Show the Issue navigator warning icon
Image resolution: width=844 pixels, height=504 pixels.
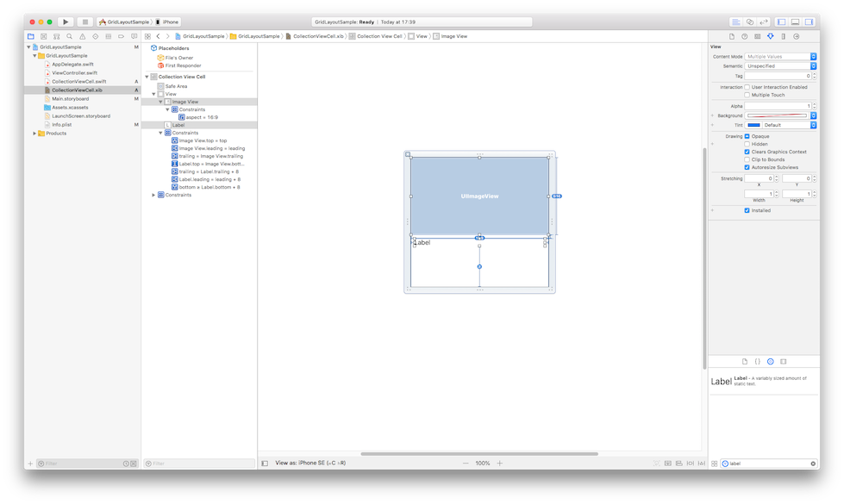83,36
